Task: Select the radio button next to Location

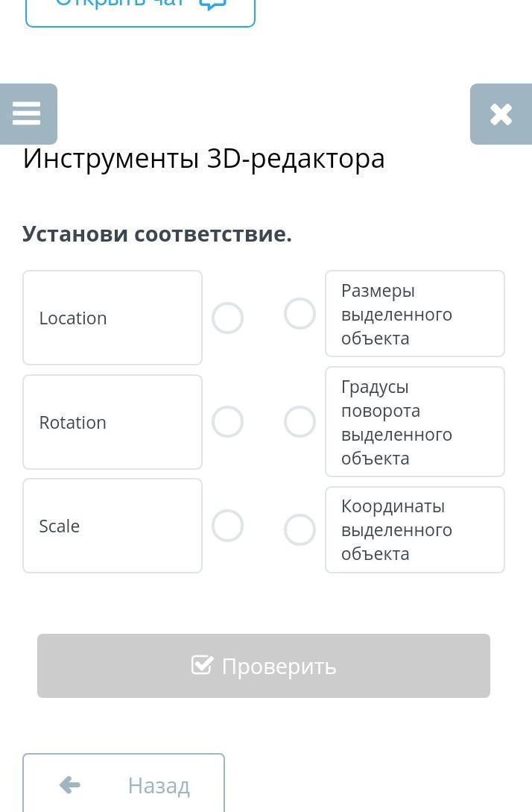Action: coord(228,318)
